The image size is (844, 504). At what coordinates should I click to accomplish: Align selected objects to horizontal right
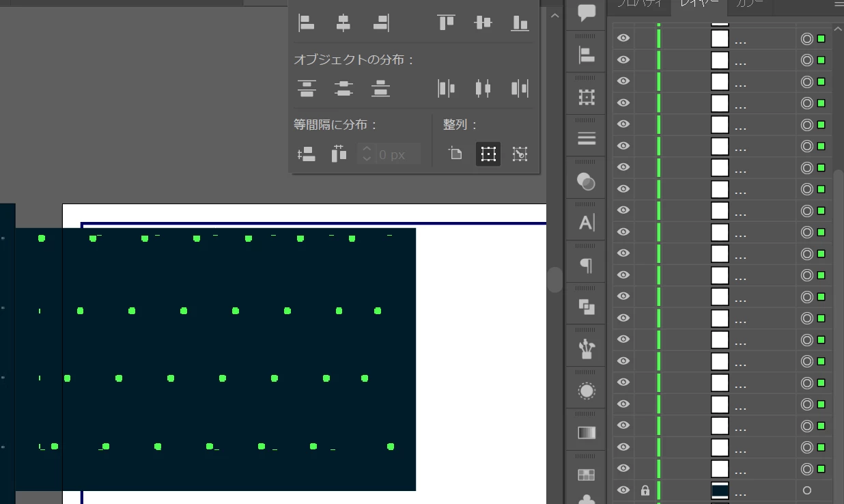pos(381,23)
